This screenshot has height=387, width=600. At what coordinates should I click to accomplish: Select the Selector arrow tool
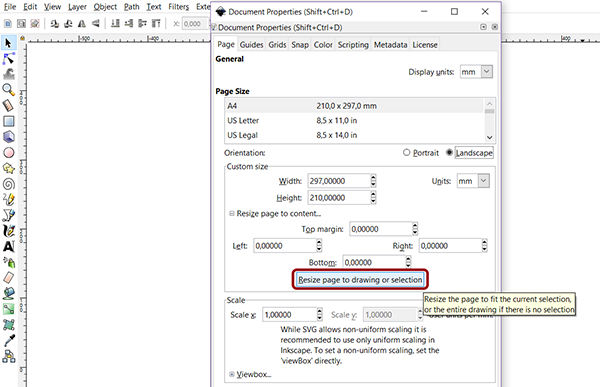point(8,42)
